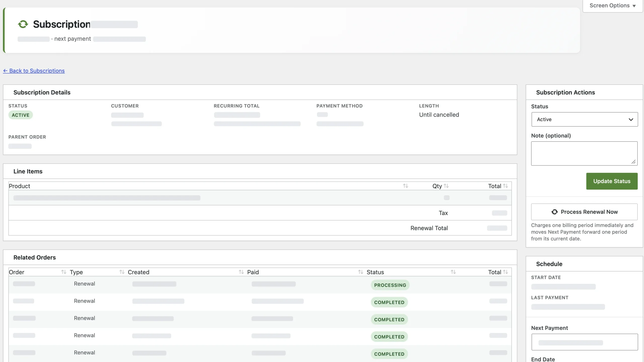Open the Screen Options dropdown
This screenshot has height=362, width=644.
point(612,6)
